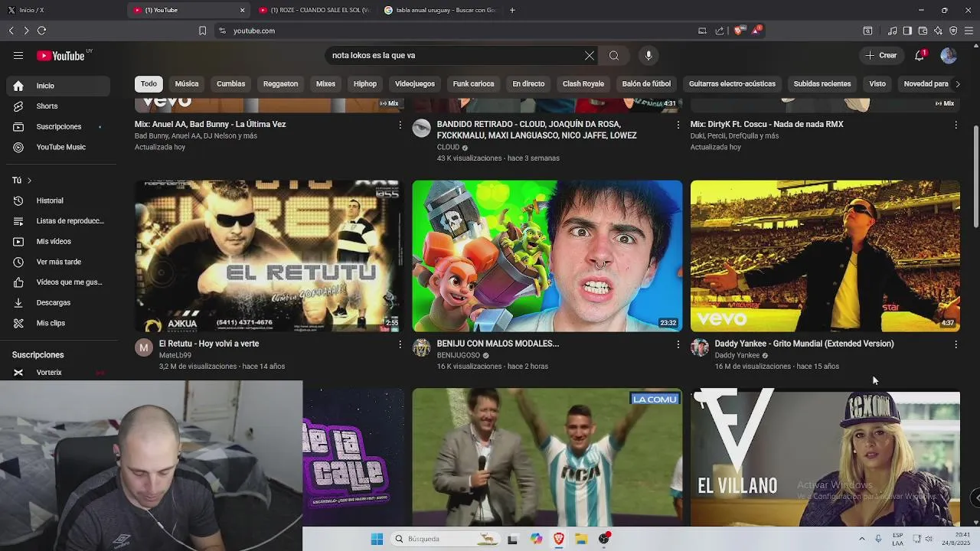Select the Reggaeton filter chip

[x=280, y=84]
